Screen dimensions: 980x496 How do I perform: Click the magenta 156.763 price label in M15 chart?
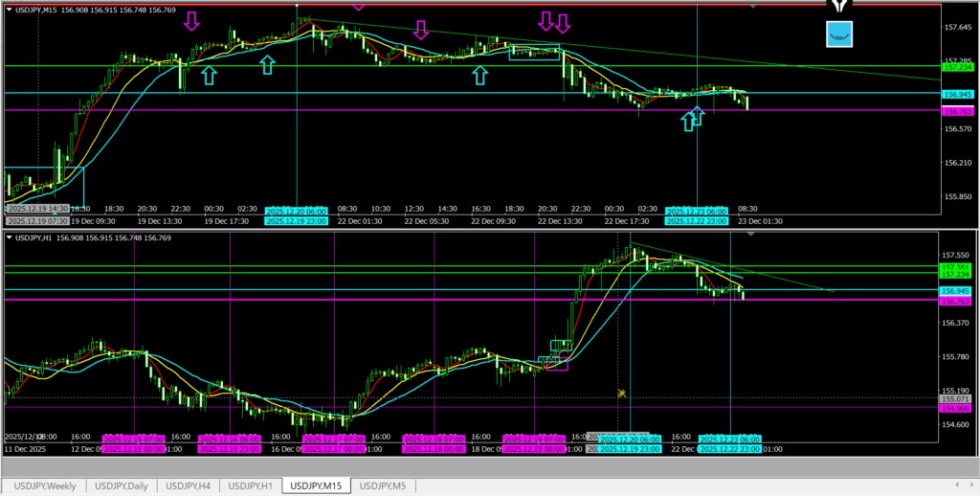click(x=956, y=111)
